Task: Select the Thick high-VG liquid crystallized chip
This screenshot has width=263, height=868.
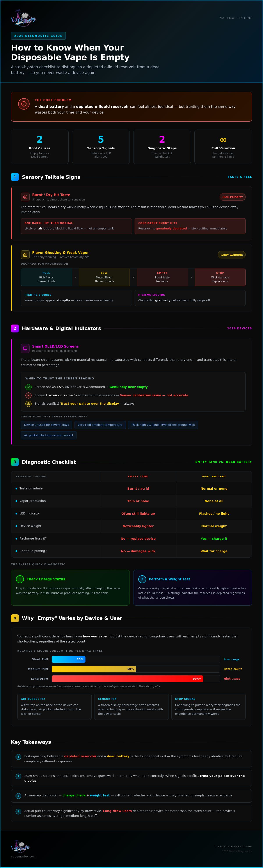Action: (x=163, y=425)
